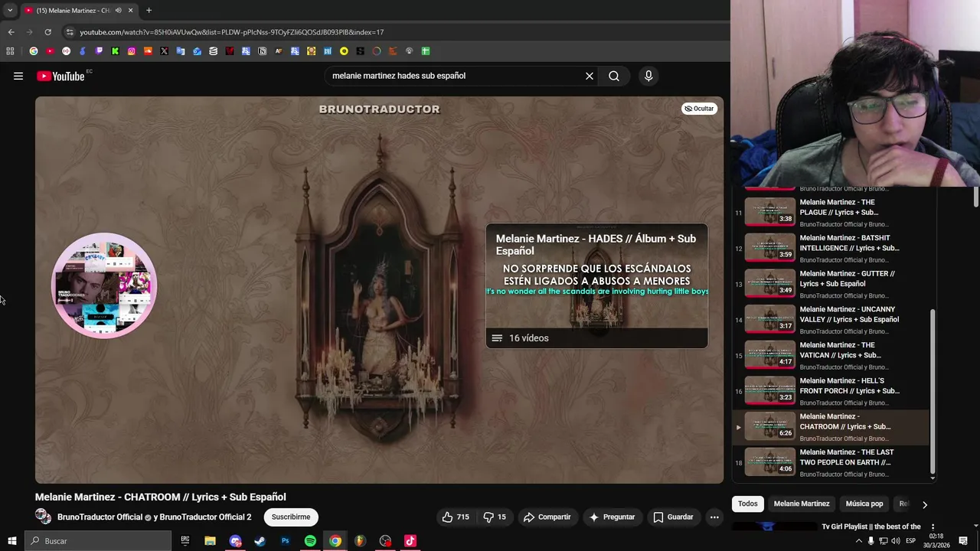Open the SoundCloud bookmark

(x=148, y=51)
